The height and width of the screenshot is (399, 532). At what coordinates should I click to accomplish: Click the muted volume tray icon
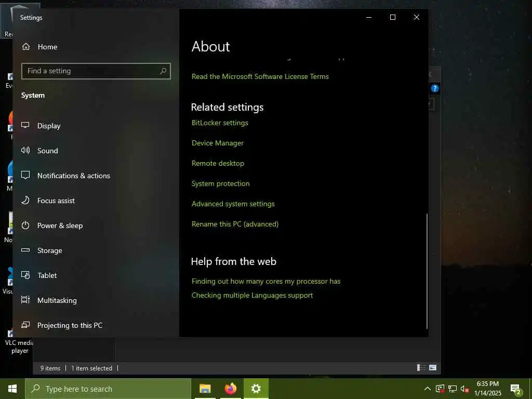click(465, 389)
